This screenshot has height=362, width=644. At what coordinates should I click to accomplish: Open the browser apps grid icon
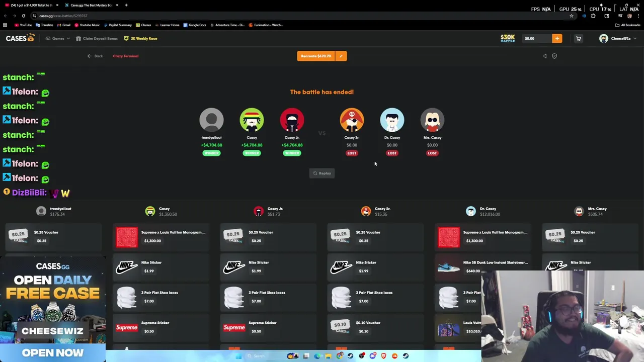pyautogui.click(x=5, y=25)
